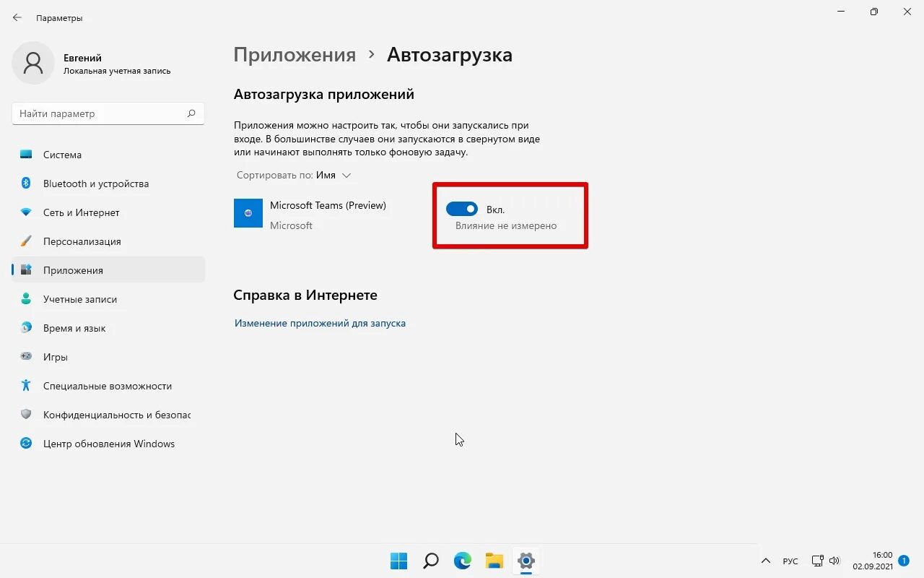Click the Специальные возможности accessibility icon
Screen dimensions: 924x578
click(26, 386)
